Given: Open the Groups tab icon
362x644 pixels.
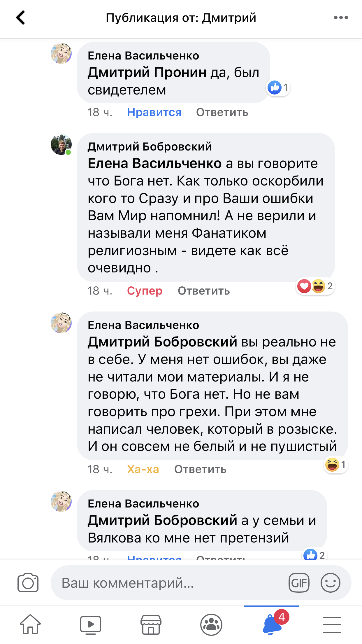Looking at the screenshot, I should (x=211, y=624).
